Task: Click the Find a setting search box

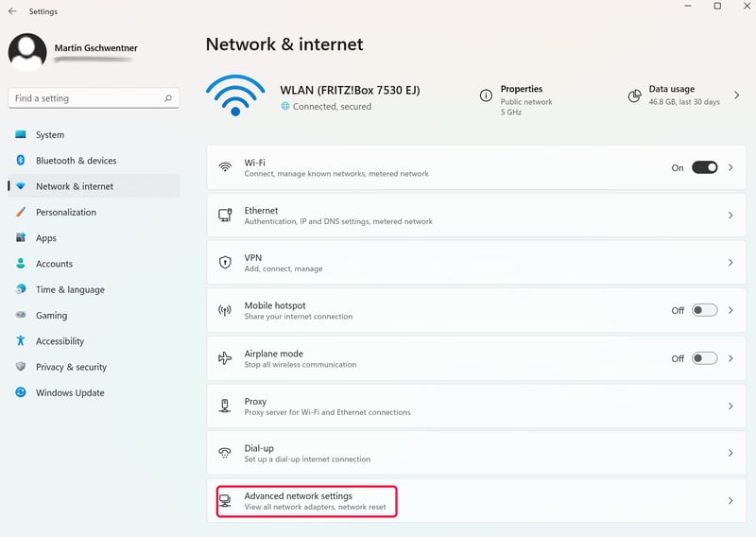Action: (94, 98)
